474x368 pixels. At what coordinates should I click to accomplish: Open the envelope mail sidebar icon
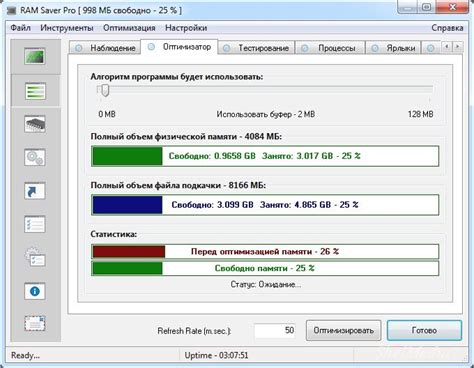35,323
